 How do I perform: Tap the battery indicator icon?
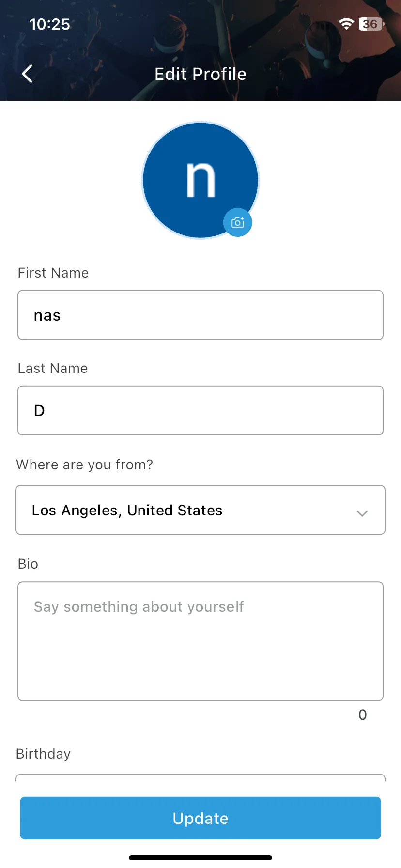tap(371, 24)
